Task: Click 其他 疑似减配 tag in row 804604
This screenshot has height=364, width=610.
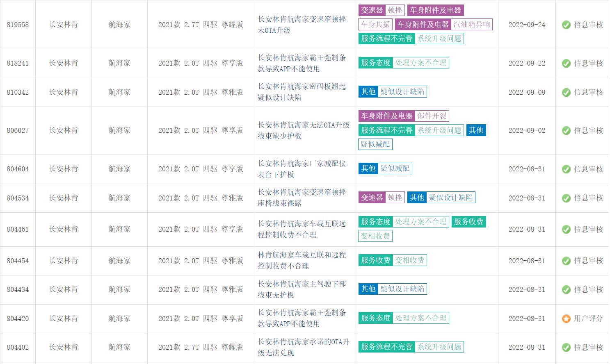Action: tap(385, 168)
